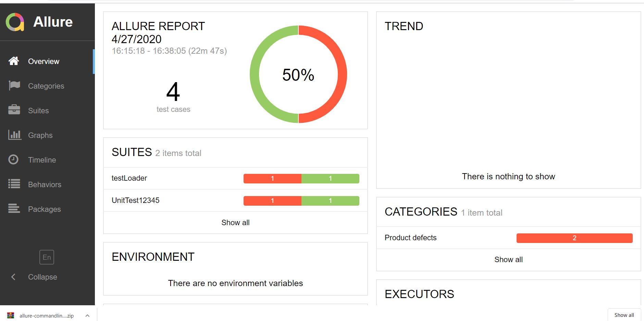Screen dimensions: 644x321
Task: Open the UnitTest12345 suite row
Action: 136,201
